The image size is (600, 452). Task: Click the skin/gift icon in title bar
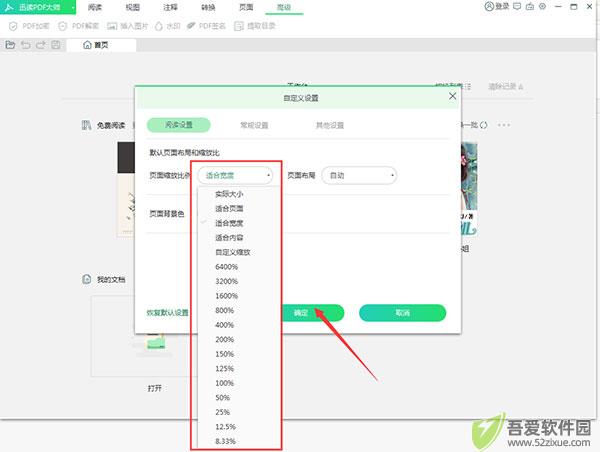[x=530, y=6]
